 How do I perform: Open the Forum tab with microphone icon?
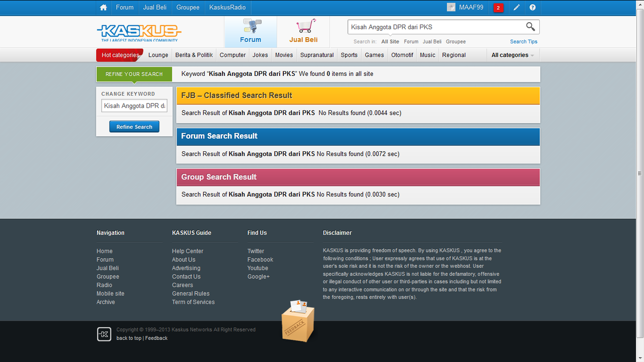point(251,32)
